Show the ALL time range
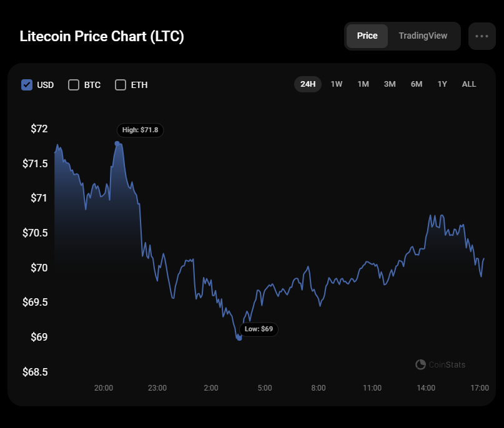 click(x=468, y=84)
